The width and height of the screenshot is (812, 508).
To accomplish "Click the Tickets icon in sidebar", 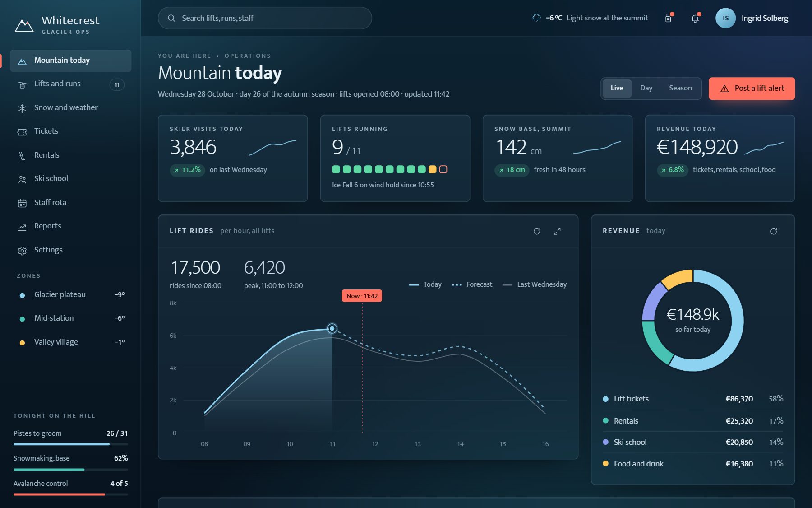I will coord(22,132).
